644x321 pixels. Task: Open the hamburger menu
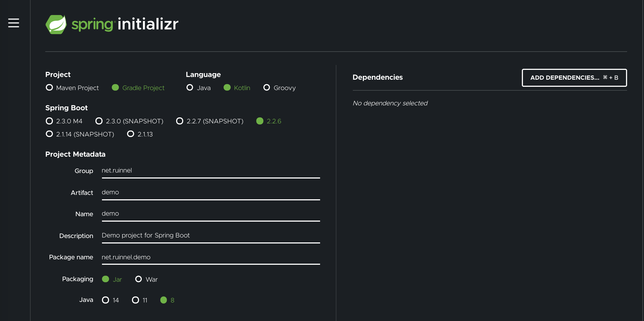[x=14, y=23]
